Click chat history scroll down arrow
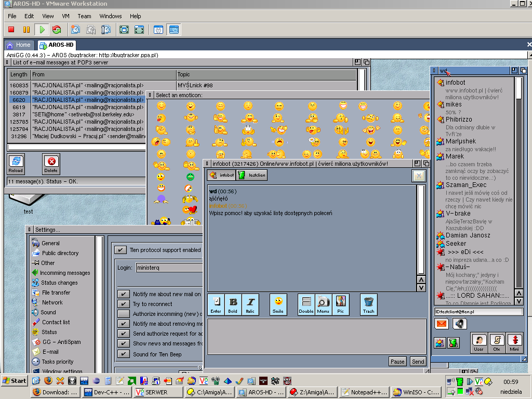The image size is (532, 399). (421, 288)
